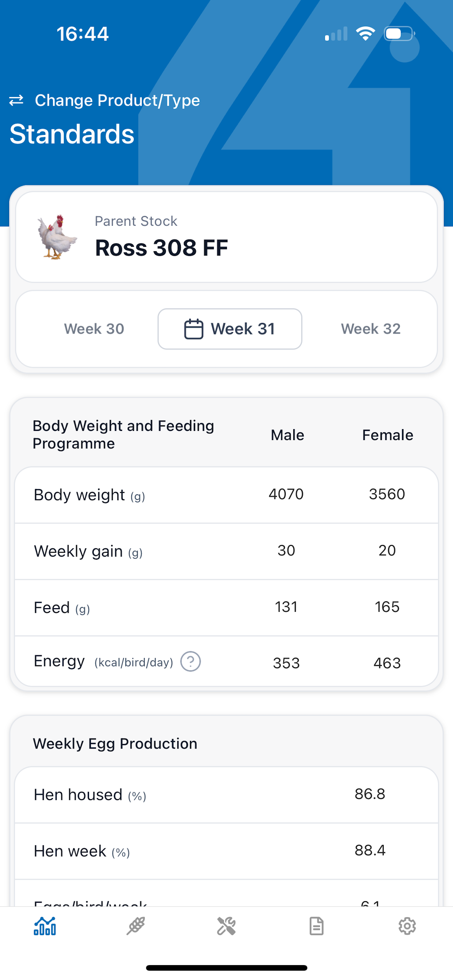Viewport: 453px width, 980px height.
Task: Open the settings gear tab icon
Action: (x=407, y=926)
